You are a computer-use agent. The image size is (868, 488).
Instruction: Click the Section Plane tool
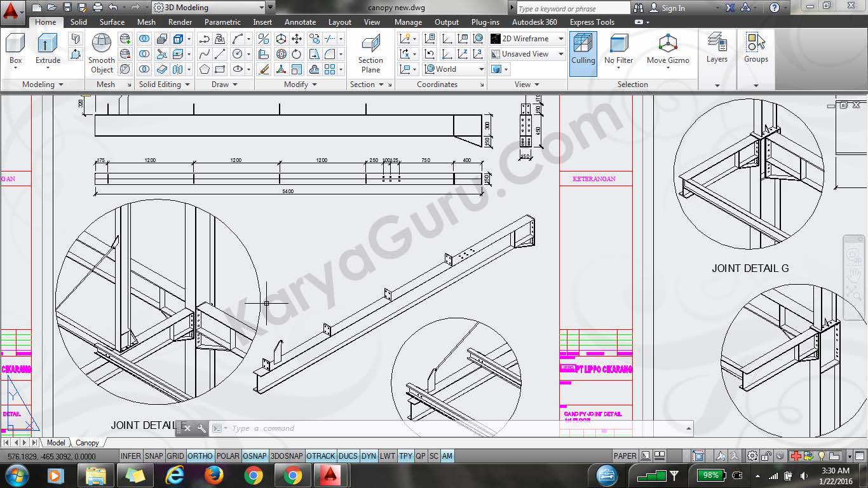tap(370, 52)
